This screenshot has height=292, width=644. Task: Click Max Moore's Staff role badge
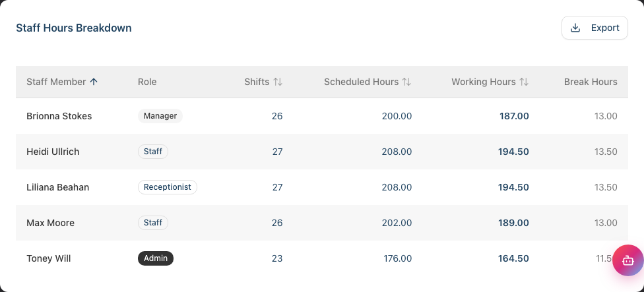click(x=153, y=223)
